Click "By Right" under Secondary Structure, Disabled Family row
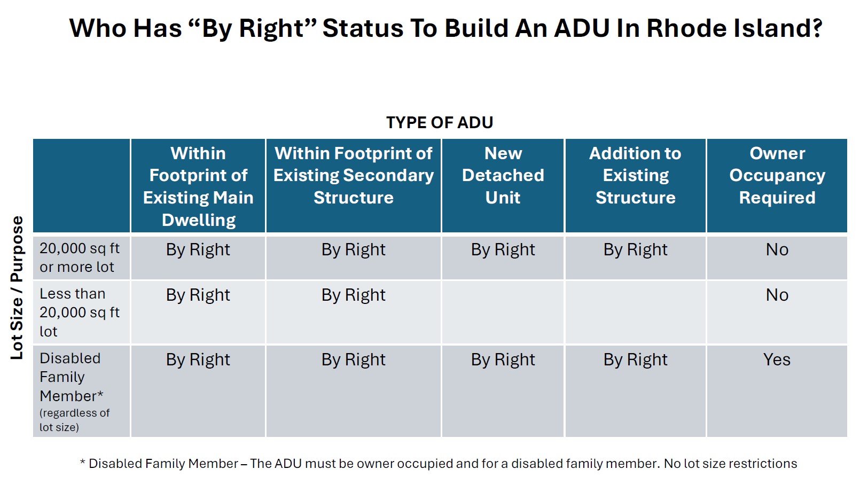 tap(353, 359)
